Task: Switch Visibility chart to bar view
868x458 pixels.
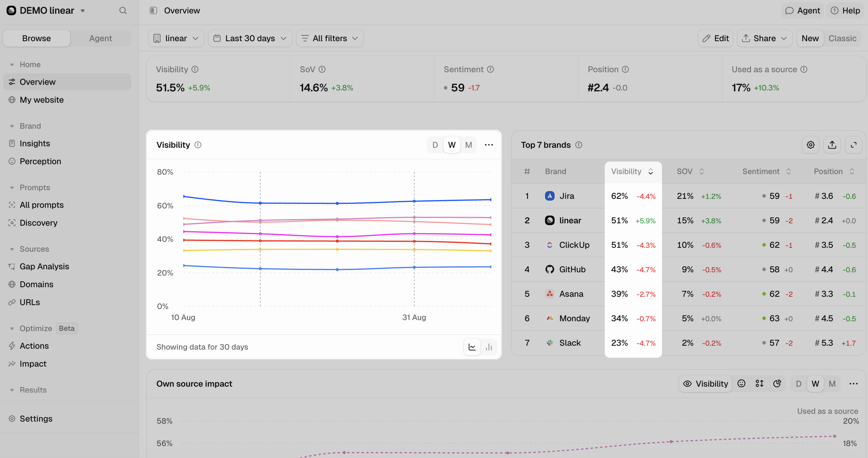Action: pos(489,347)
